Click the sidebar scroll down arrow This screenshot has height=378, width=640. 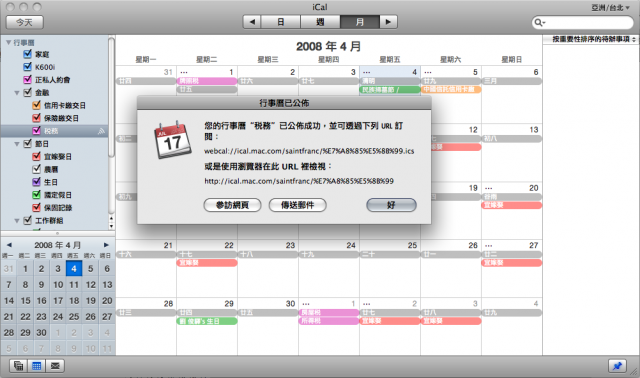pos(111,226)
